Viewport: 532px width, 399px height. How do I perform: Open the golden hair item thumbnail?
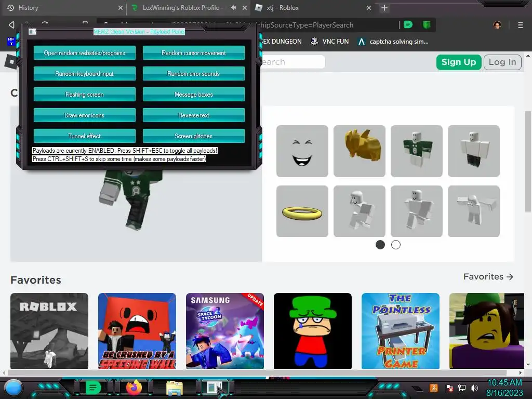coord(360,151)
